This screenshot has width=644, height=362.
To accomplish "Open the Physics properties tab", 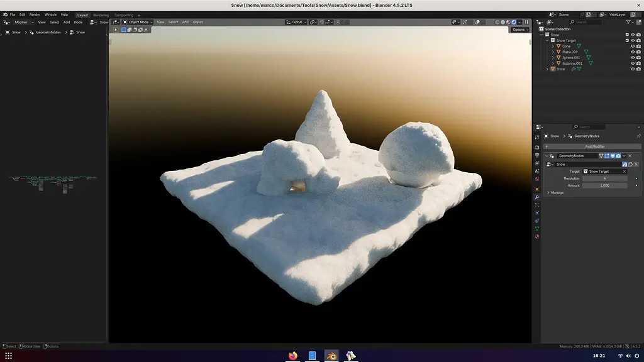I will (x=537, y=212).
